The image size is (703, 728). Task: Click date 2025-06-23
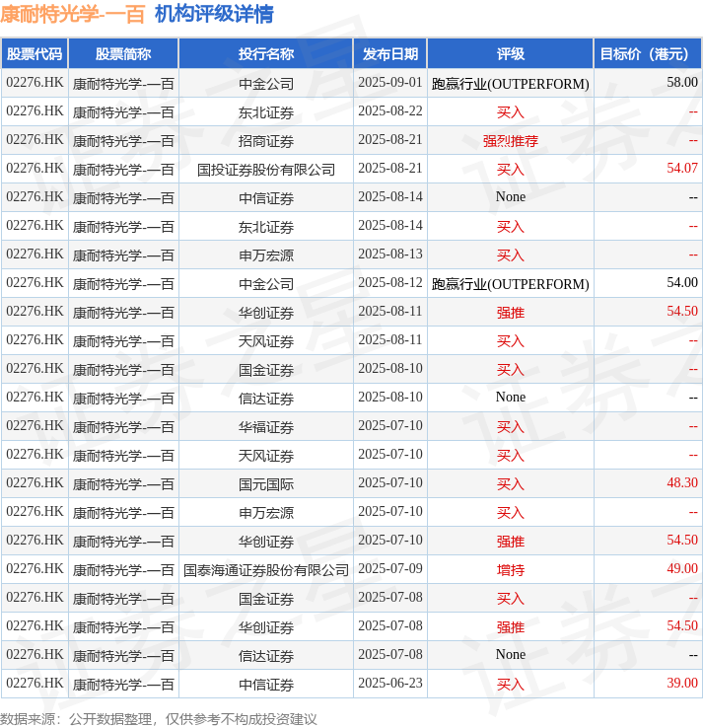click(x=390, y=684)
